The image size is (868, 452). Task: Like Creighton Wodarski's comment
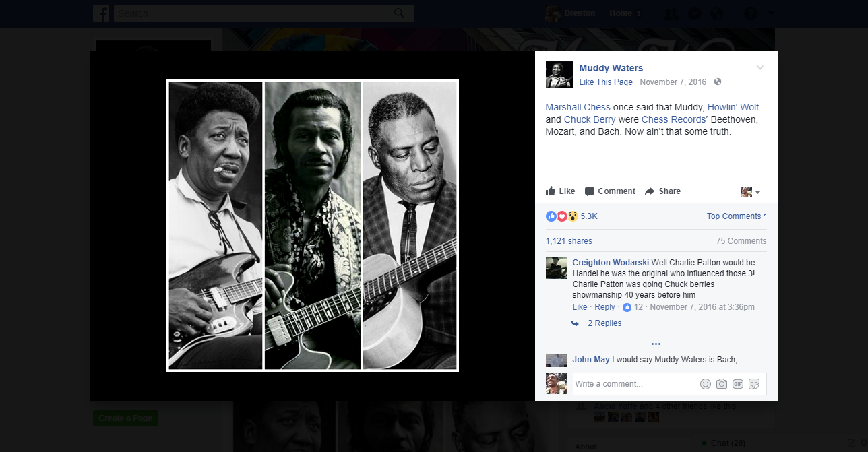580,307
